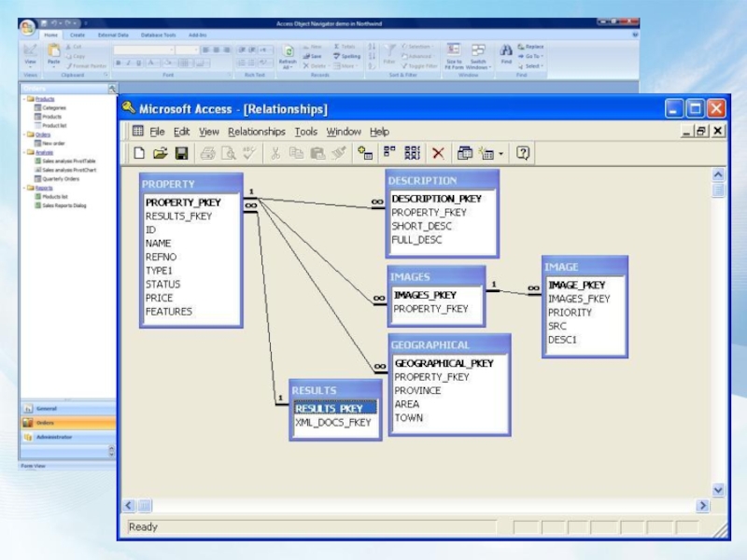Open the Relationships menu
The width and height of the screenshot is (747, 560).
point(256,132)
